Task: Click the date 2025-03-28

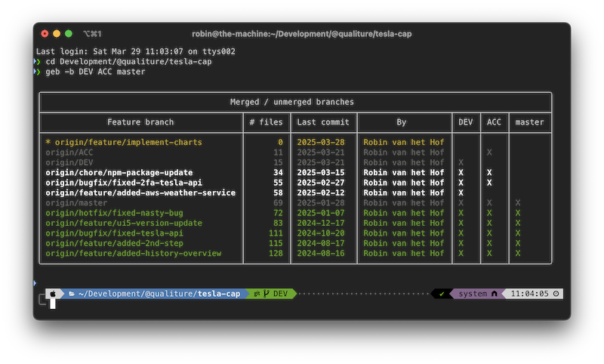Action: 320,143
